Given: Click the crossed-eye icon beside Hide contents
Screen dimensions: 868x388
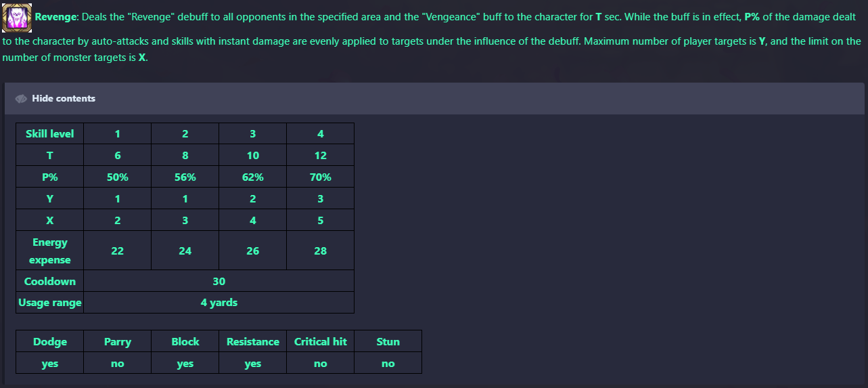Looking at the screenshot, I should [21, 99].
